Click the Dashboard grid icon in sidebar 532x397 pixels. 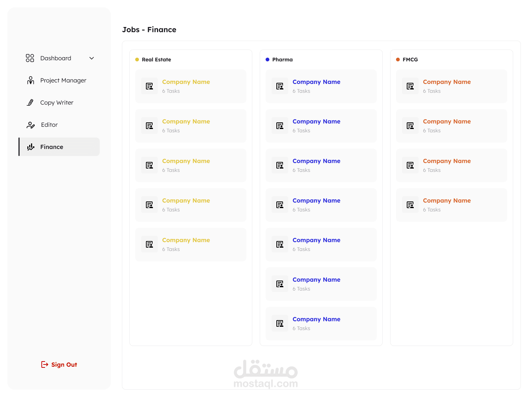click(x=30, y=58)
